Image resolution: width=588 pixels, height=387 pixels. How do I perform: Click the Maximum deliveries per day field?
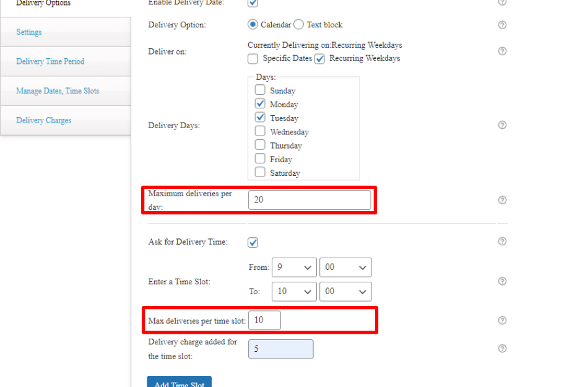tap(309, 199)
